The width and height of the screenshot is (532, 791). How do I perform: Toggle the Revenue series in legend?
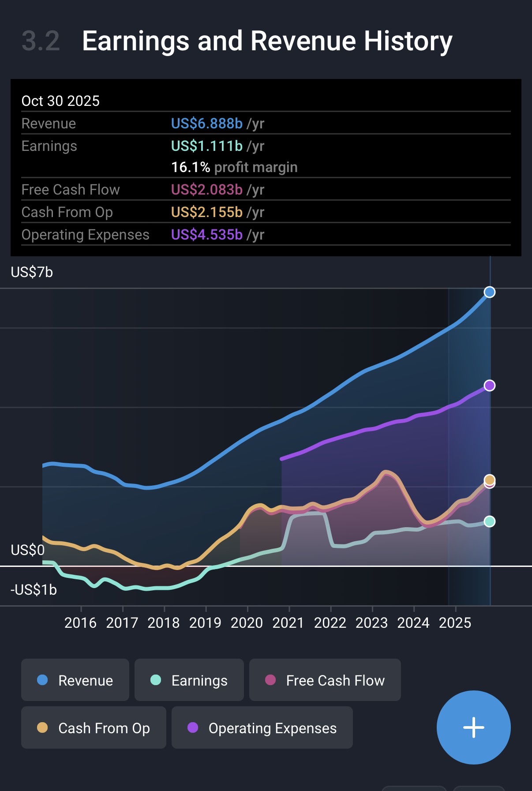(75, 680)
